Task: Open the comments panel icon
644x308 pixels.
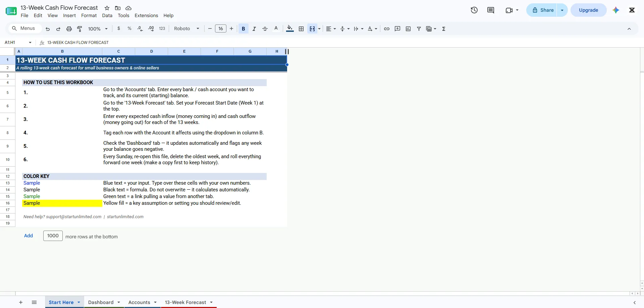Action: click(x=490, y=10)
